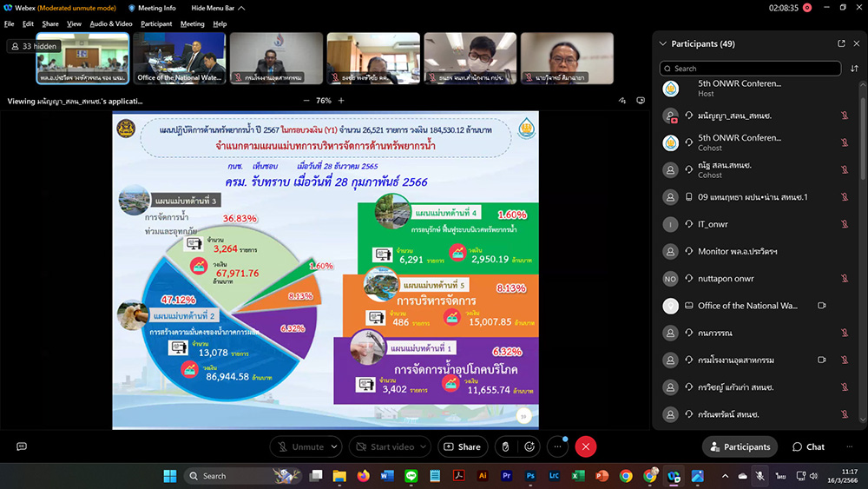Viewport: 868px width, 489px height.
Task: Open the Meeting menu
Action: coord(192,24)
